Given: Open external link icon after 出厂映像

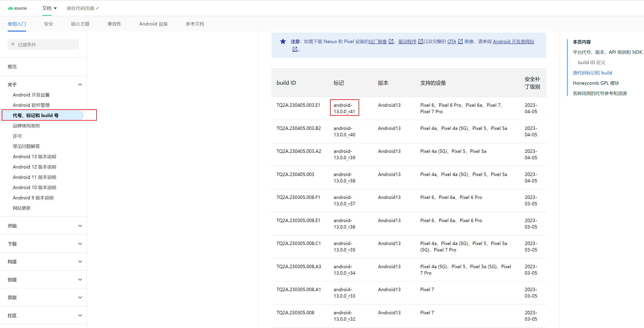Looking at the screenshot, I should point(391,42).
